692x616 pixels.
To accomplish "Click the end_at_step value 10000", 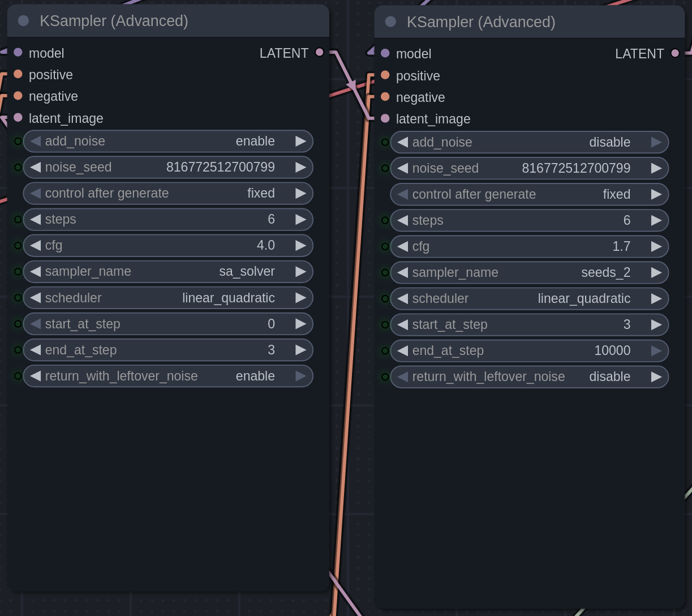I will click(x=612, y=351).
